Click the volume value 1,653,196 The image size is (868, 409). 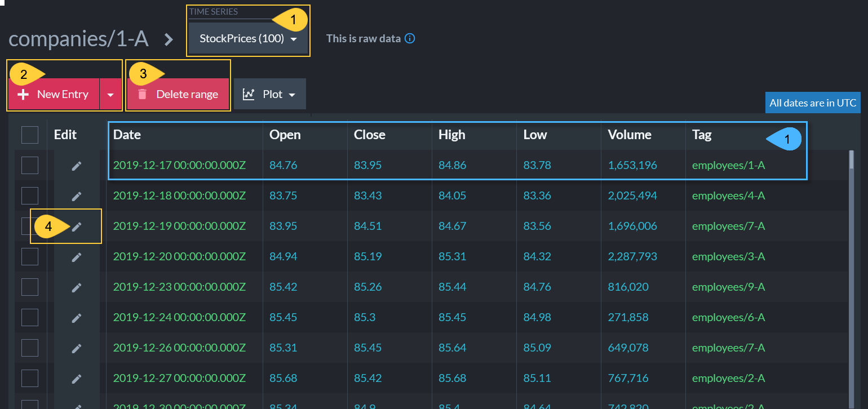click(x=632, y=166)
